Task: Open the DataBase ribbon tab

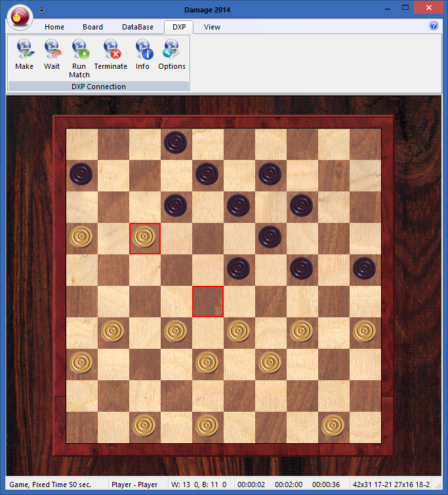Action: coord(138,27)
